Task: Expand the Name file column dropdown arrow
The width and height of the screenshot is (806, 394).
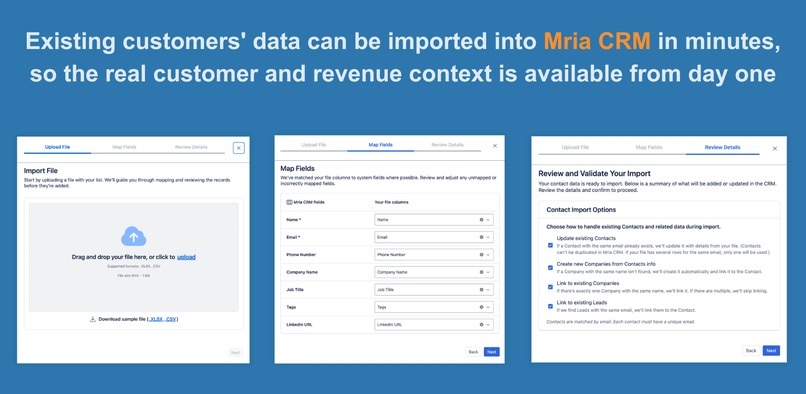Action: coord(488,220)
